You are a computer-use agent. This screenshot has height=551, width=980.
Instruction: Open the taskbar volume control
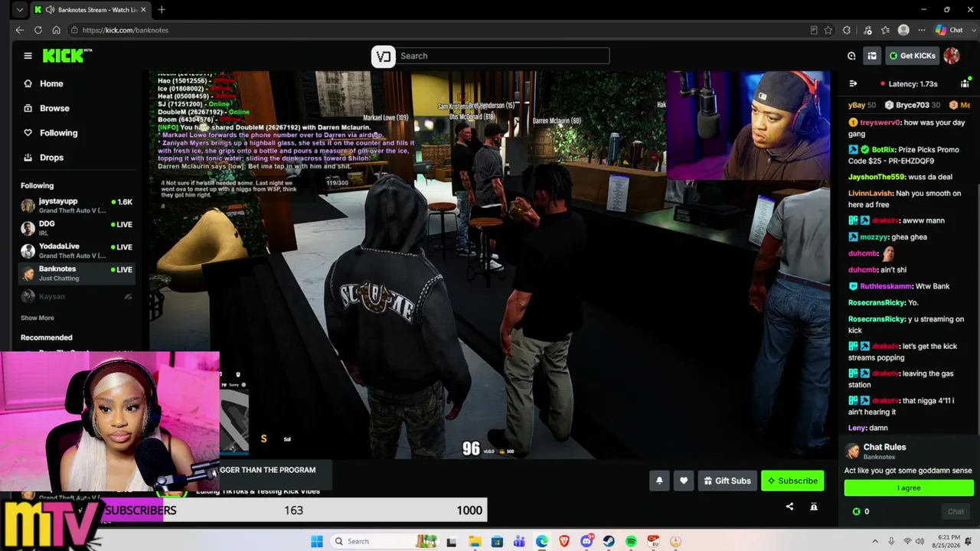tap(920, 541)
